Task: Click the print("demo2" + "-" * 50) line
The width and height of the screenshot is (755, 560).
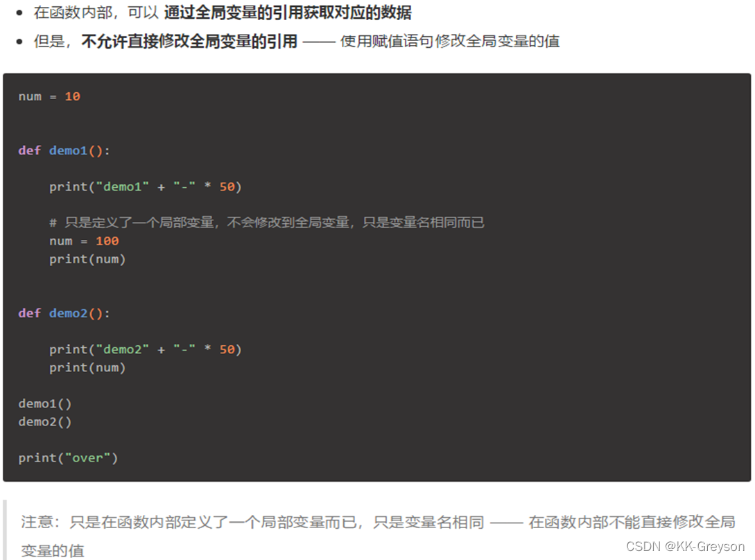Action: point(146,349)
